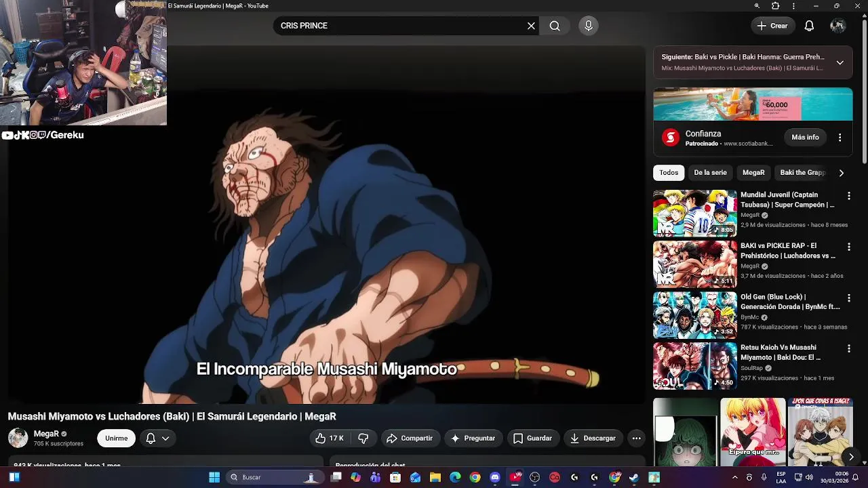This screenshot has height=488, width=868.
Task: Show hidden system tray icons
Action: tap(734, 477)
